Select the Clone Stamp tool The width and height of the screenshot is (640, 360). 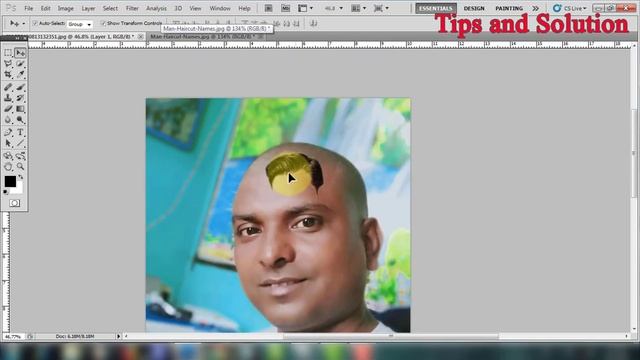[x=8, y=98]
